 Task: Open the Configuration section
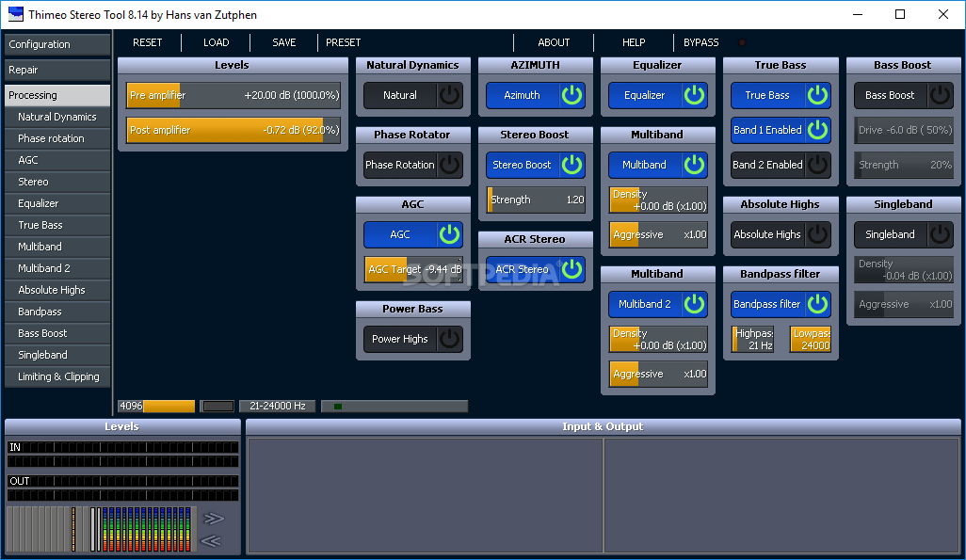[x=57, y=44]
